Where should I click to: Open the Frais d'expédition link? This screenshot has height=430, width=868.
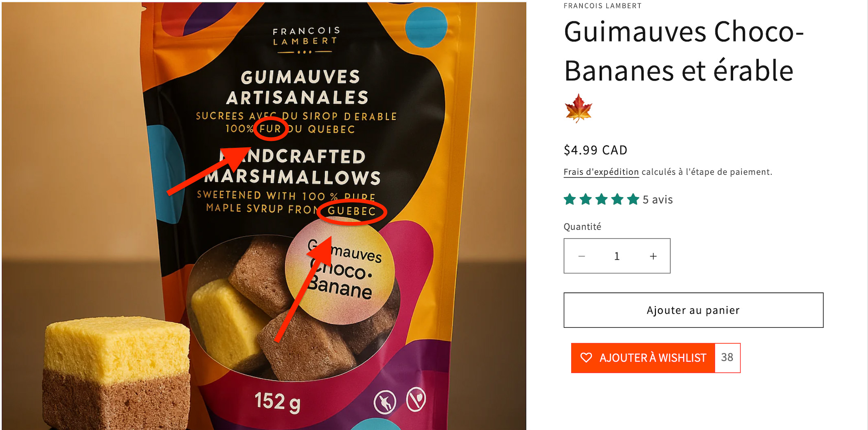(x=601, y=172)
